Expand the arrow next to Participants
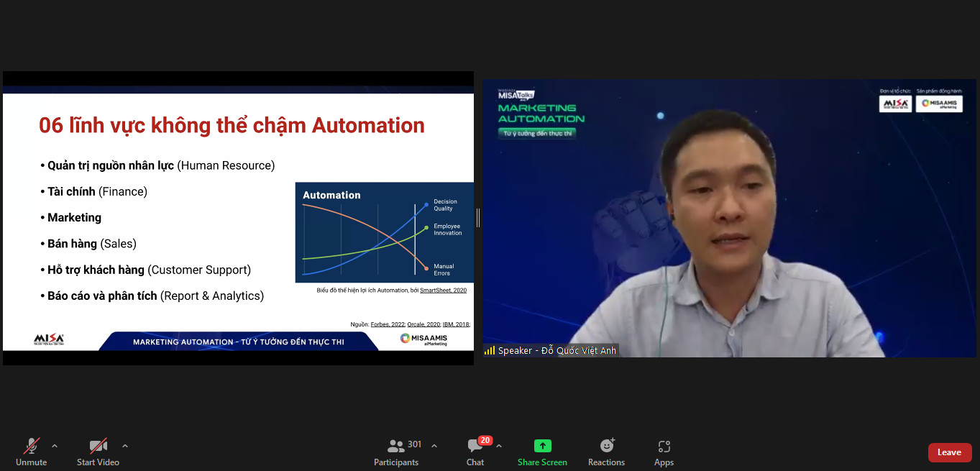 pos(434,446)
